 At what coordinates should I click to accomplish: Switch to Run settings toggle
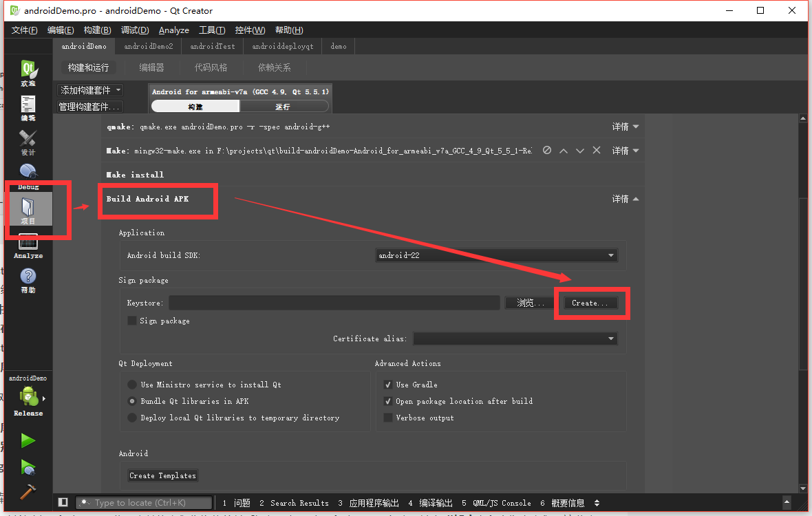tap(284, 107)
